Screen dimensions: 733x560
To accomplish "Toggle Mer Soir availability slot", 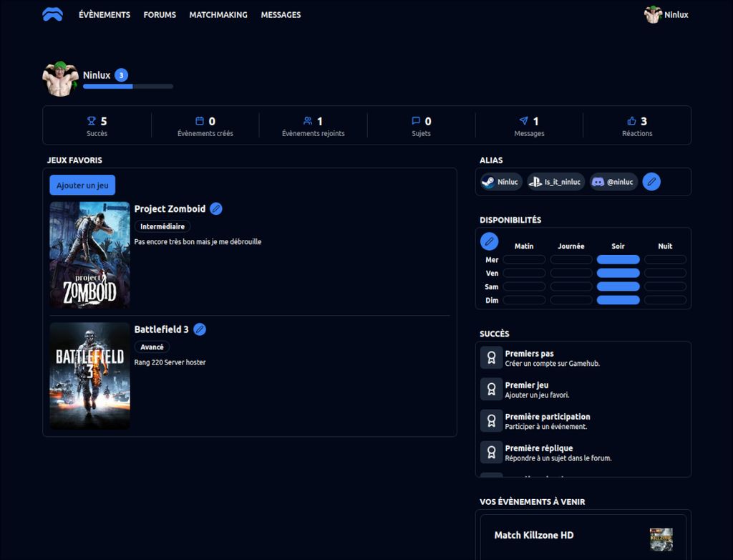I will (x=618, y=260).
